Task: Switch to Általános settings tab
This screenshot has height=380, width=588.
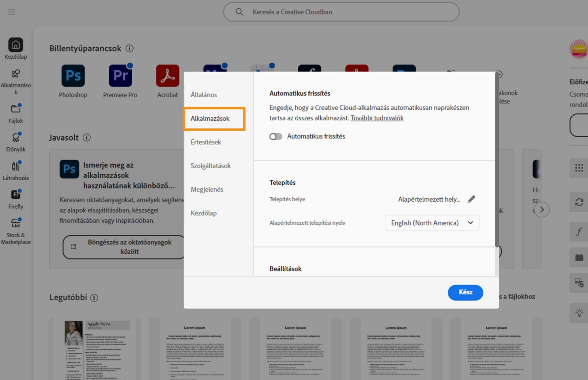Action: pos(204,95)
